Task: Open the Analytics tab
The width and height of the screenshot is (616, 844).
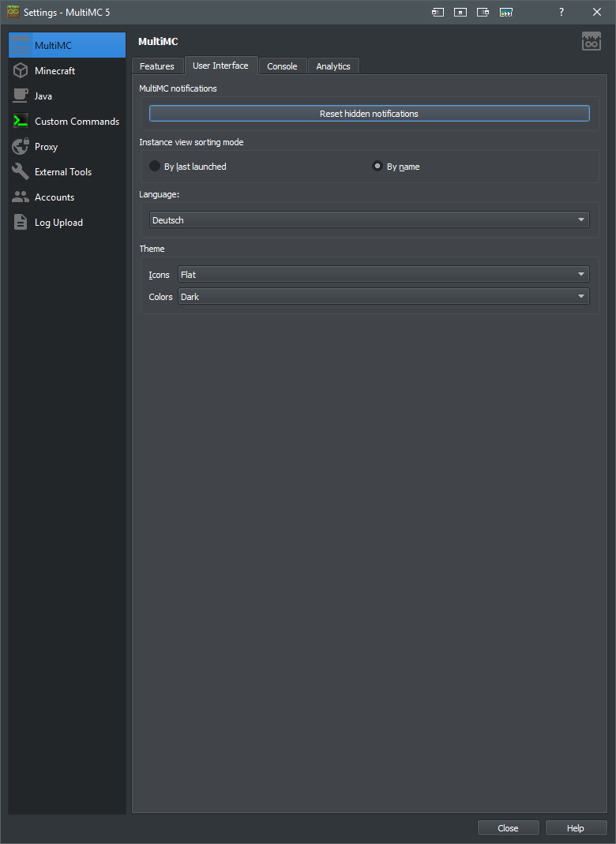Action: tap(332, 66)
